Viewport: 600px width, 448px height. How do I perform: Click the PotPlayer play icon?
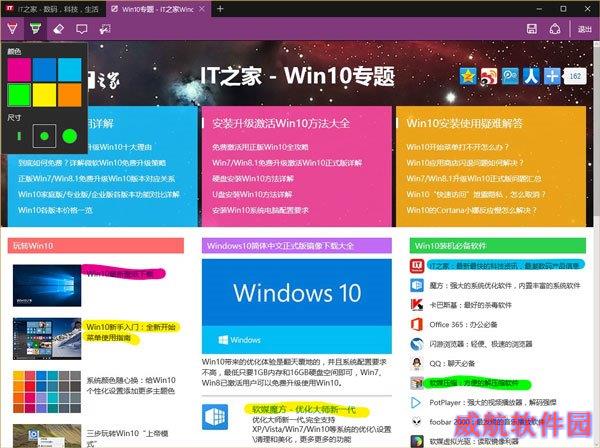[x=416, y=402]
